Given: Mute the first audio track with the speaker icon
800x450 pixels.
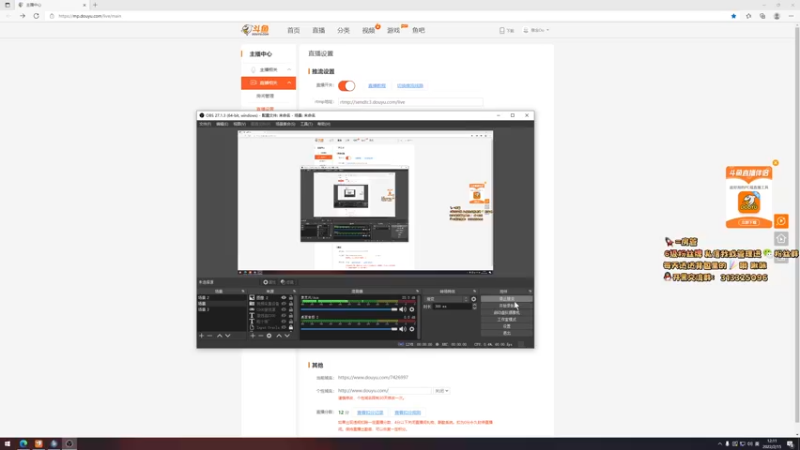Looking at the screenshot, I should click(x=403, y=309).
